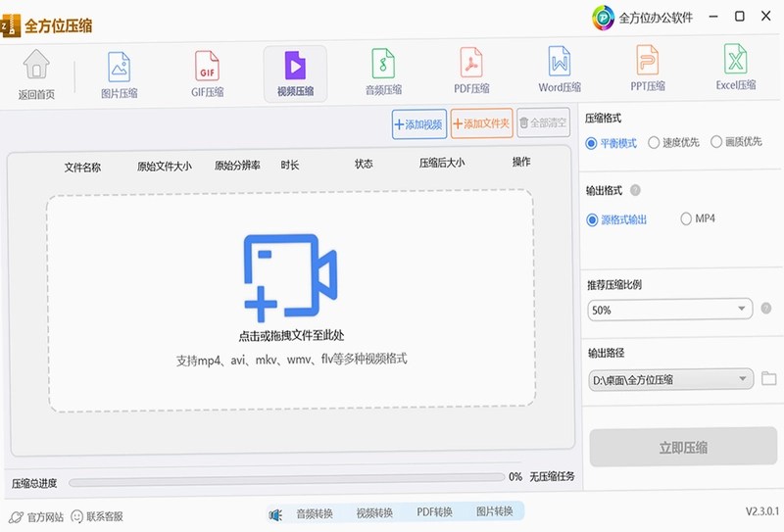Viewport: 784px width, 532px height.
Task: Open 联系客服 customer service link
Action: 97,516
